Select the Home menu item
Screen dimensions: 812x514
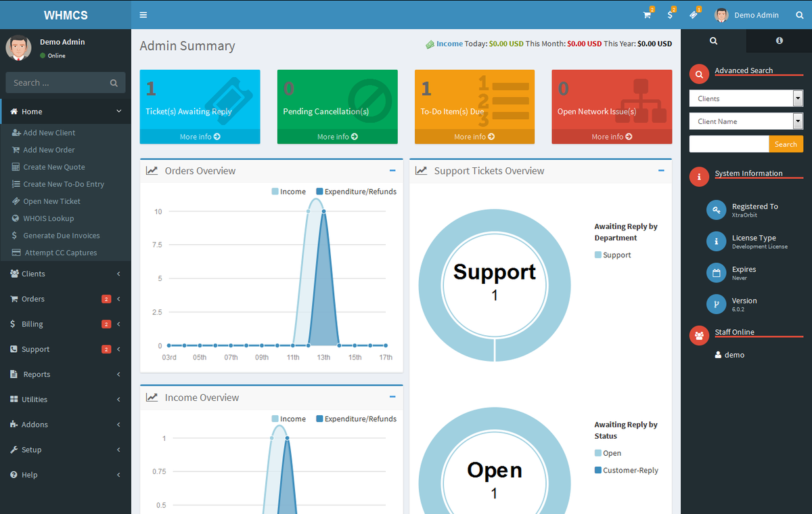click(x=66, y=111)
